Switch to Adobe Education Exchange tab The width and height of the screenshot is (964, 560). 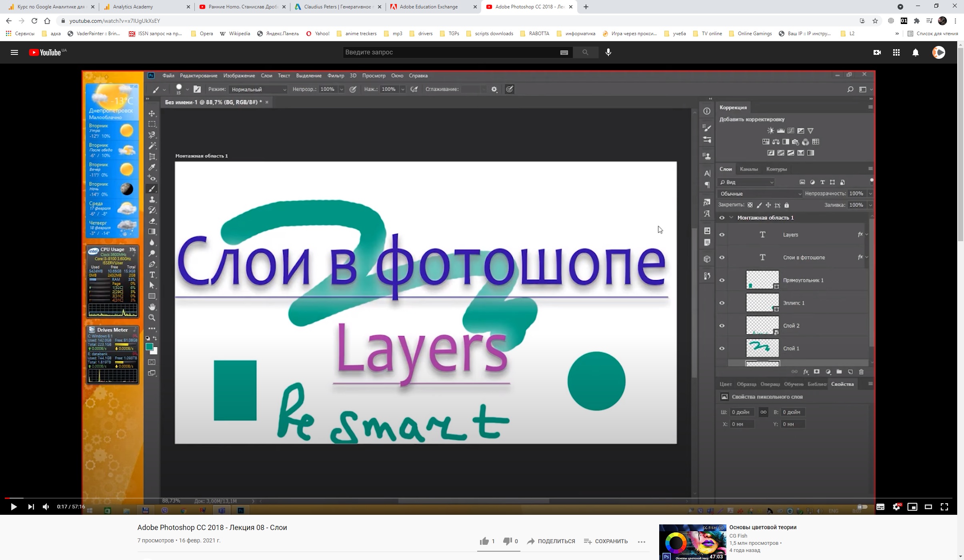coord(428,7)
